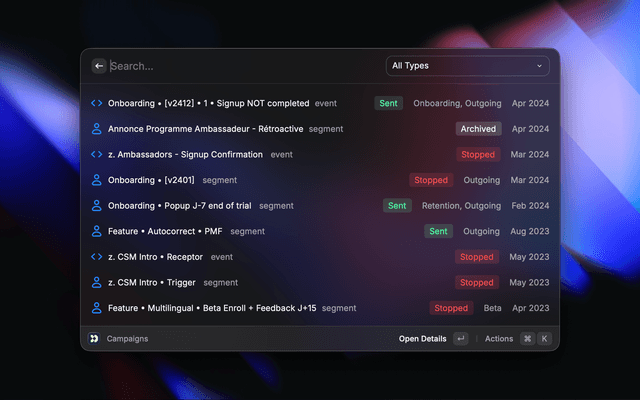Open the All Types dropdown

pyautogui.click(x=467, y=66)
